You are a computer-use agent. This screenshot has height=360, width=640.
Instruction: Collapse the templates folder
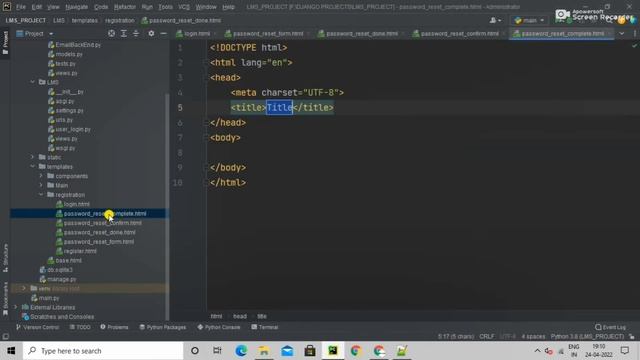(x=33, y=167)
